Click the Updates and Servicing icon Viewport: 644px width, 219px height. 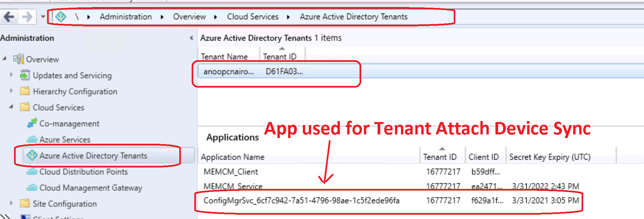click(25, 75)
